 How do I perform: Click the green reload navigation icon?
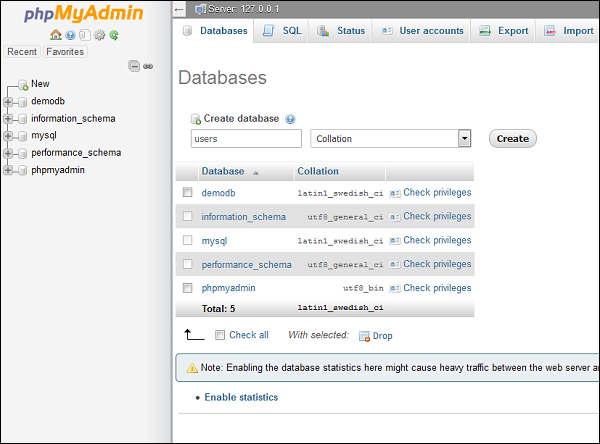pyautogui.click(x=114, y=35)
